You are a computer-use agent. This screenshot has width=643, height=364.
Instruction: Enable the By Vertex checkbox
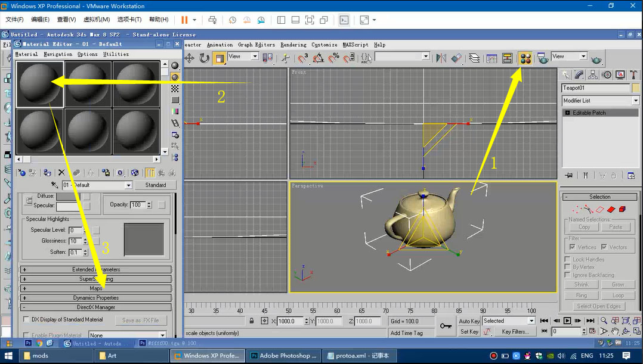click(x=567, y=267)
